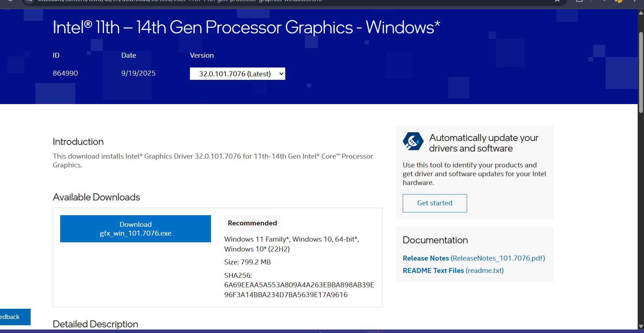Click the Feedback tab at left edge

pos(13,317)
